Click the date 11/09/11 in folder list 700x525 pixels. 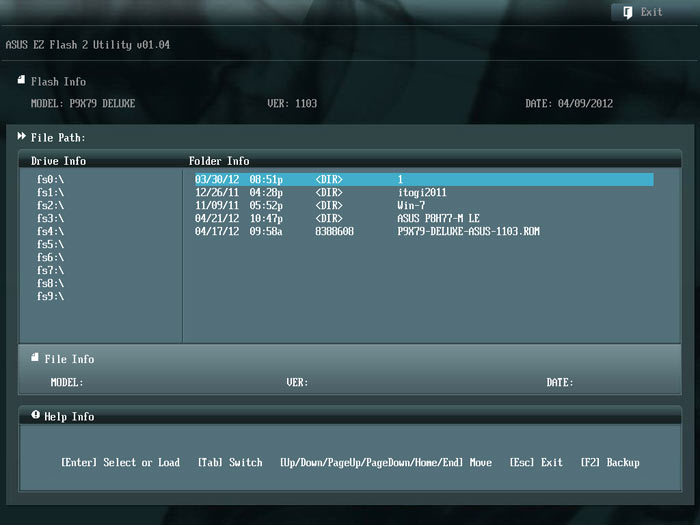(217, 205)
